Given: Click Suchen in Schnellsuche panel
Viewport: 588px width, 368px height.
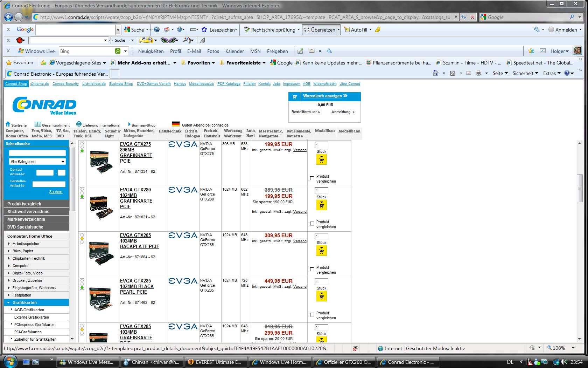Looking at the screenshot, I should 56,192.
